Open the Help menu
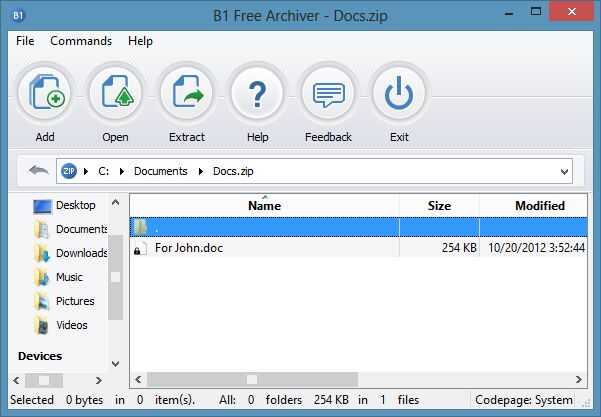The image size is (601, 417). 140,41
